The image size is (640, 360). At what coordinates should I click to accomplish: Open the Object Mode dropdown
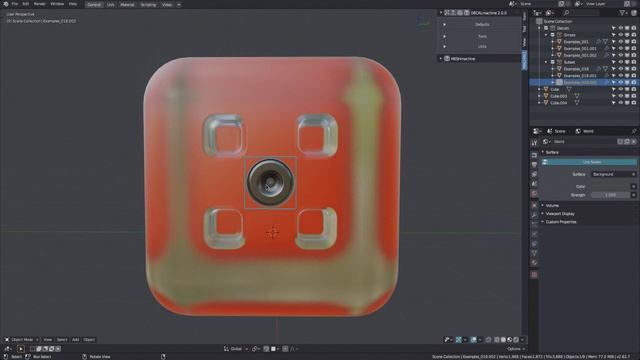click(22, 340)
